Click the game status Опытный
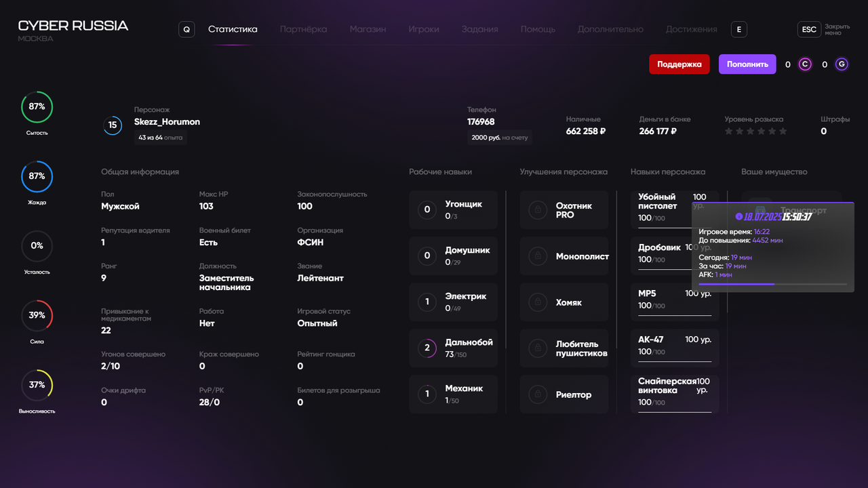The height and width of the screenshot is (488, 868). point(317,323)
